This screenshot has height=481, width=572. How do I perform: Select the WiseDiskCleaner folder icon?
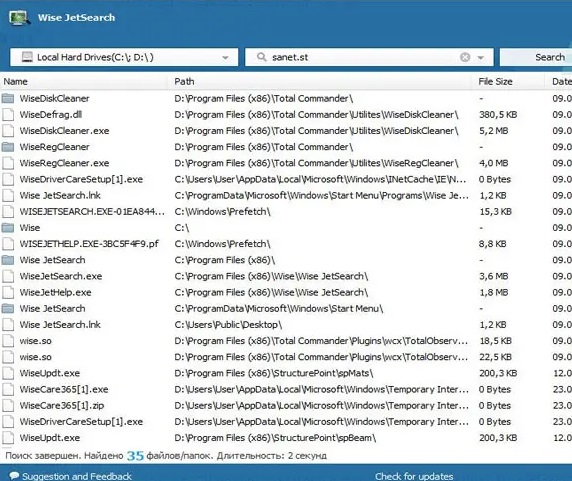(8, 98)
